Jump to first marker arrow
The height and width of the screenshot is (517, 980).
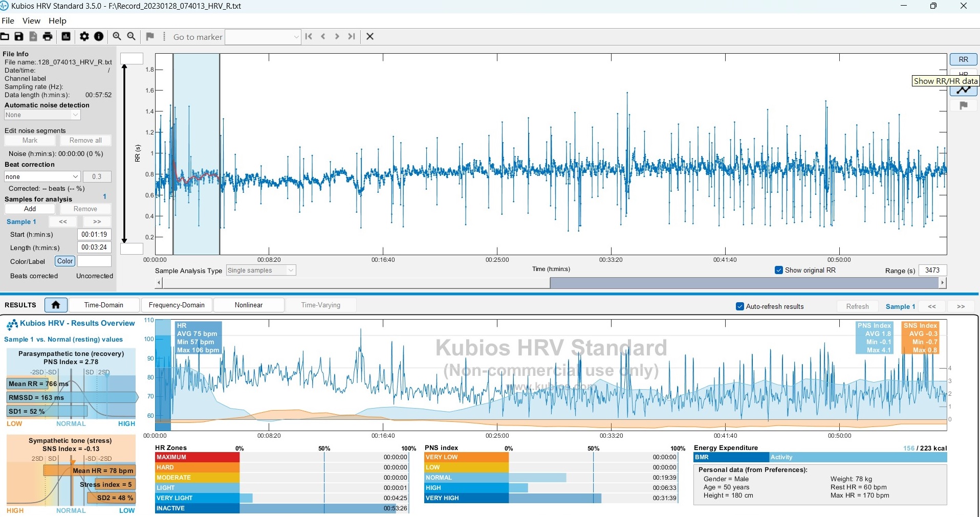[309, 36]
